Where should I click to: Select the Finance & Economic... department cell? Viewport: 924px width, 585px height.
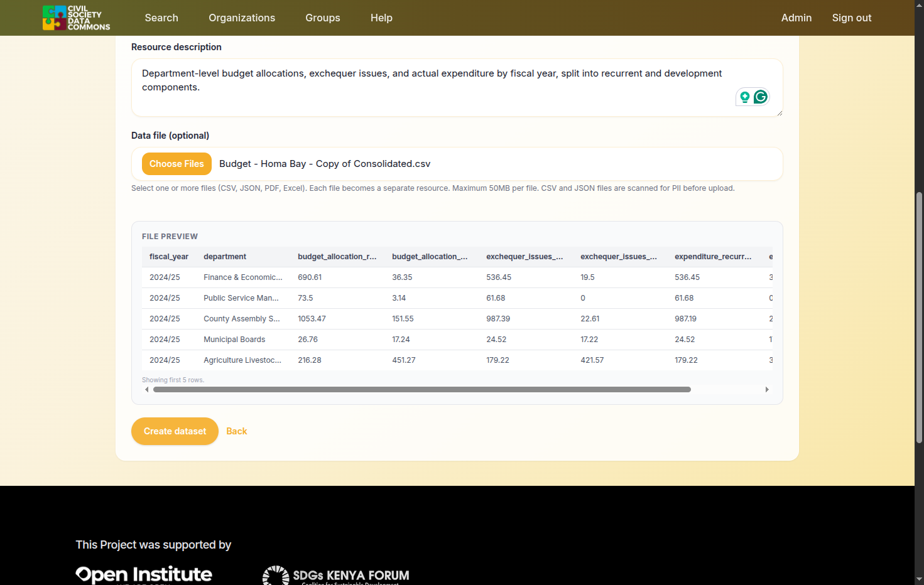[243, 277]
